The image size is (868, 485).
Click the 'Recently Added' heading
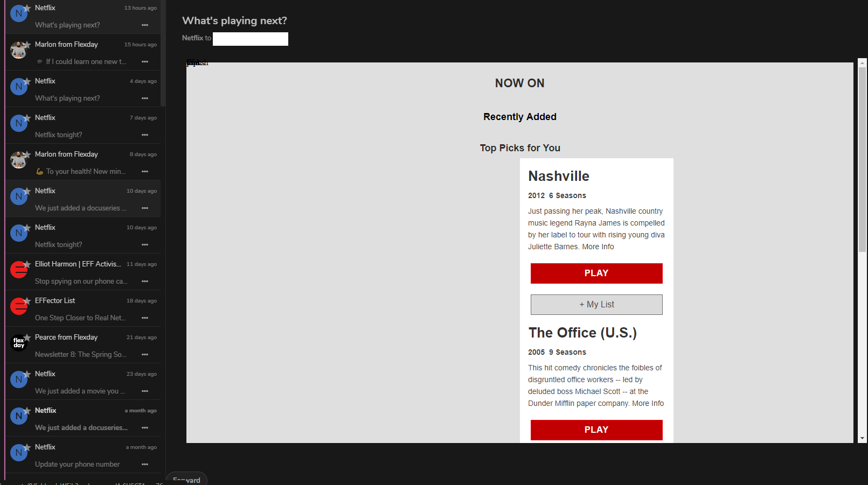520,117
